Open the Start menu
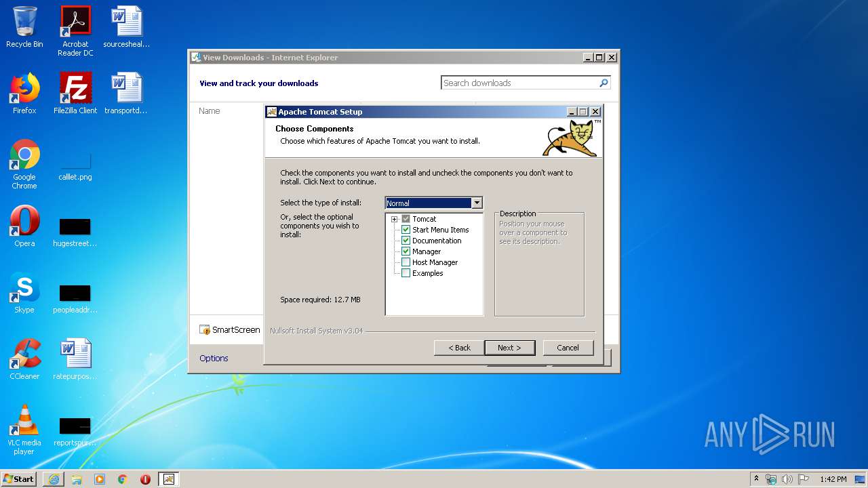The width and height of the screenshot is (868, 488). coord(18,479)
